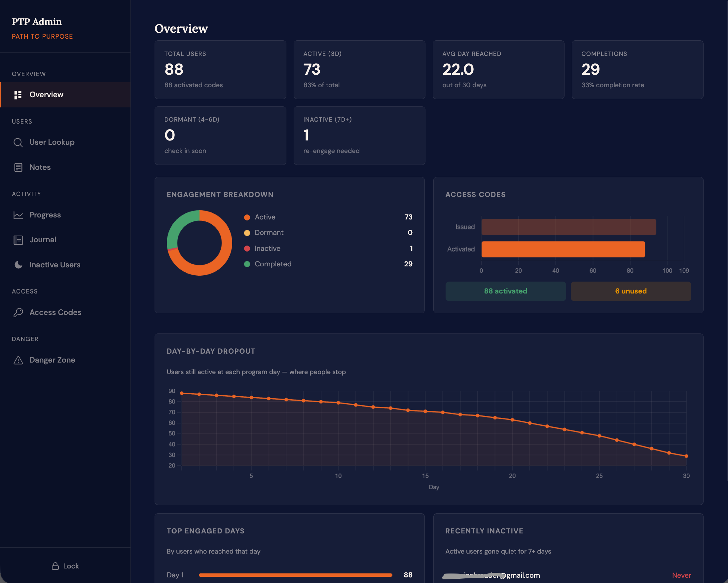
Task: Click the Completions stat card
Action: tap(637, 70)
